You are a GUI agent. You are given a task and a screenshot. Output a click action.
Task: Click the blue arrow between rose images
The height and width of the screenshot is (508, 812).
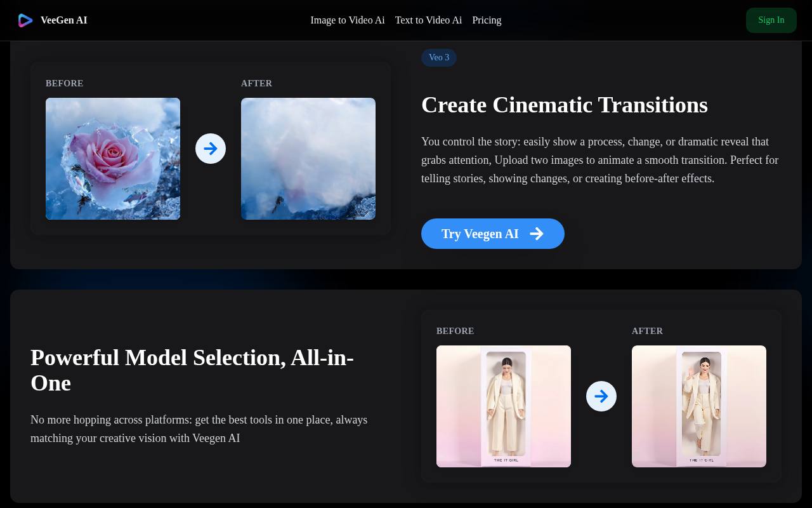click(211, 149)
